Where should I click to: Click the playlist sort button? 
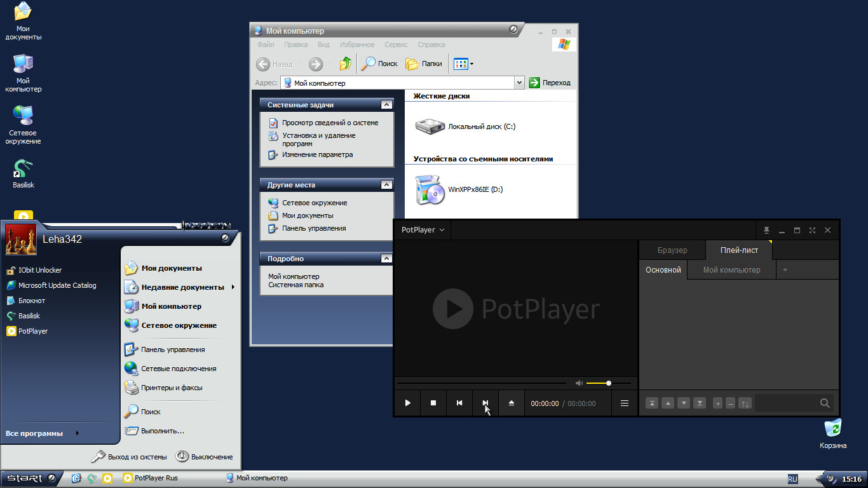pyautogui.click(x=745, y=403)
